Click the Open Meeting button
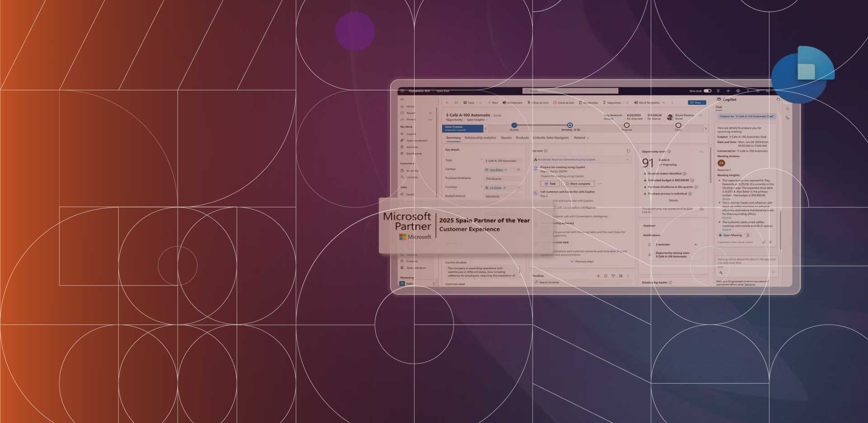Viewport: 868px width, 423px height. click(730, 235)
